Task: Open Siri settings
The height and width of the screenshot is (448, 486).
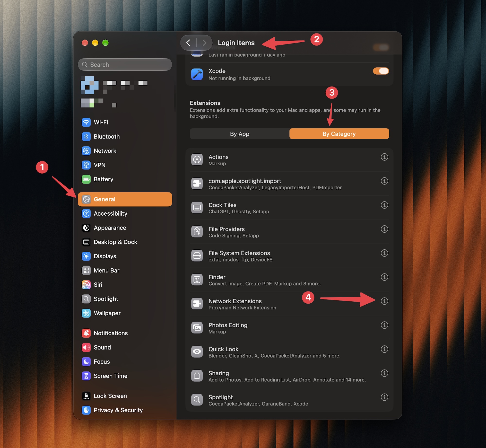Action: pyautogui.click(x=125, y=285)
